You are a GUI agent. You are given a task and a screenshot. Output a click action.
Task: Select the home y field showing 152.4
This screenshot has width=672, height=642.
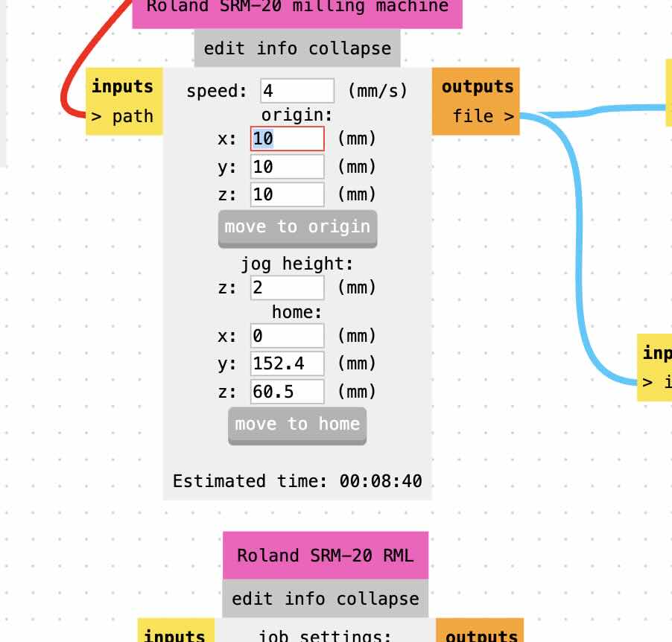pyautogui.click(x=287, y=363)
